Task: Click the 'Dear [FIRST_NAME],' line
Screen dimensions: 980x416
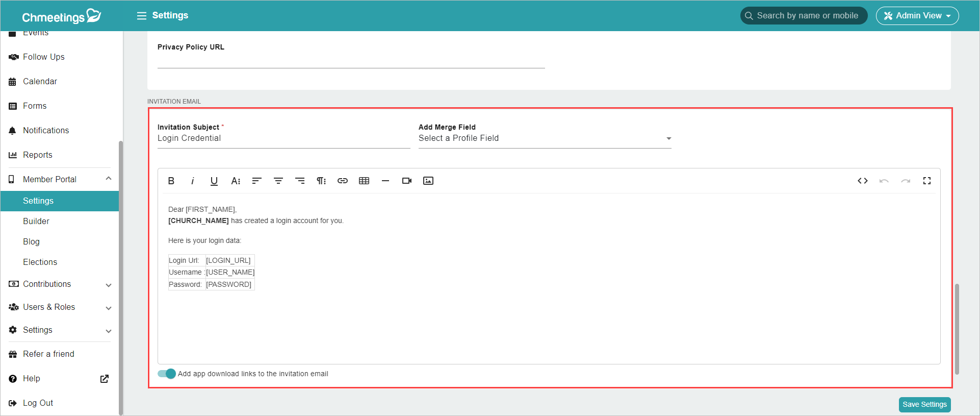Action: [x=202, y=209]
